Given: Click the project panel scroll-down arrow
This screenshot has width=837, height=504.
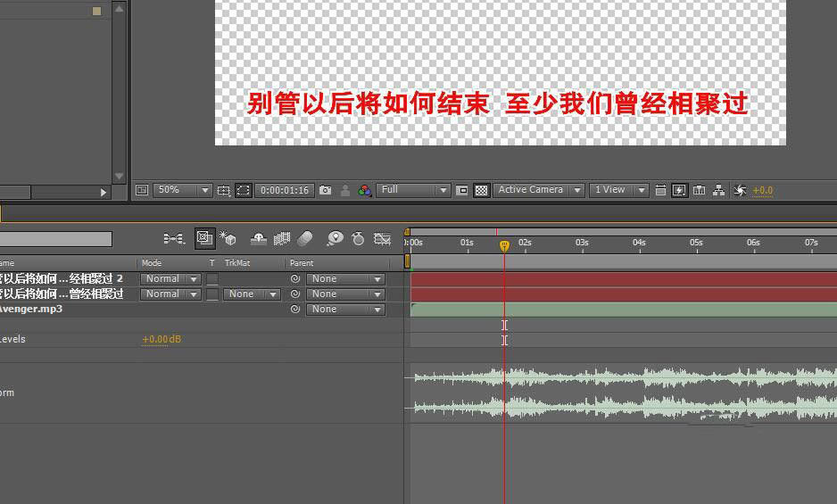Looking at the screenshot, I should (119, 177).
